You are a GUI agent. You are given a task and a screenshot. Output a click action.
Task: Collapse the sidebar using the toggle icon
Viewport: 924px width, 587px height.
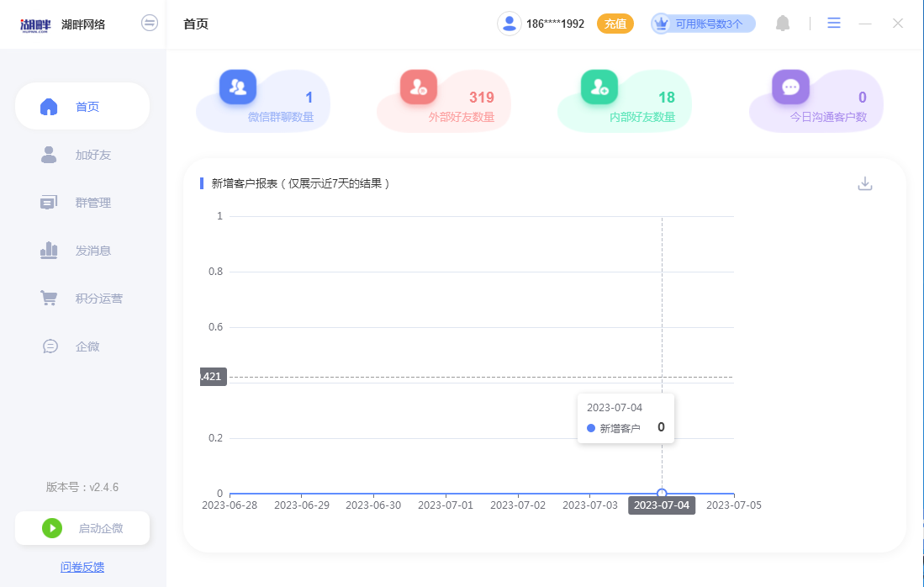click(150, 24)
